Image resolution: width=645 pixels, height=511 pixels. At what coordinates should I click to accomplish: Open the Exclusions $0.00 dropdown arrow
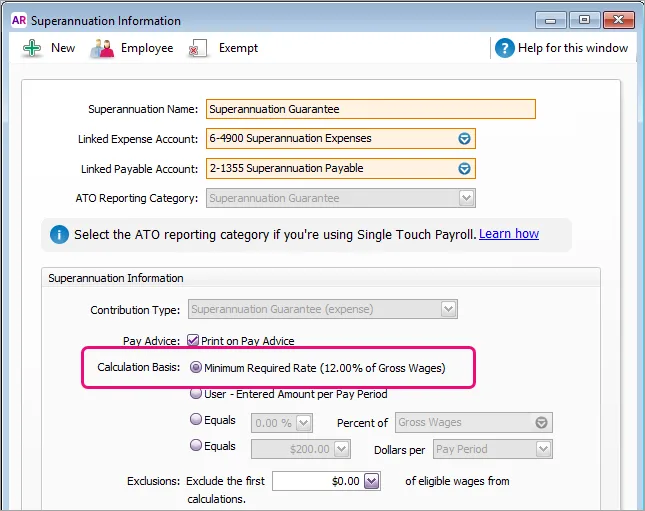[372, 481]
